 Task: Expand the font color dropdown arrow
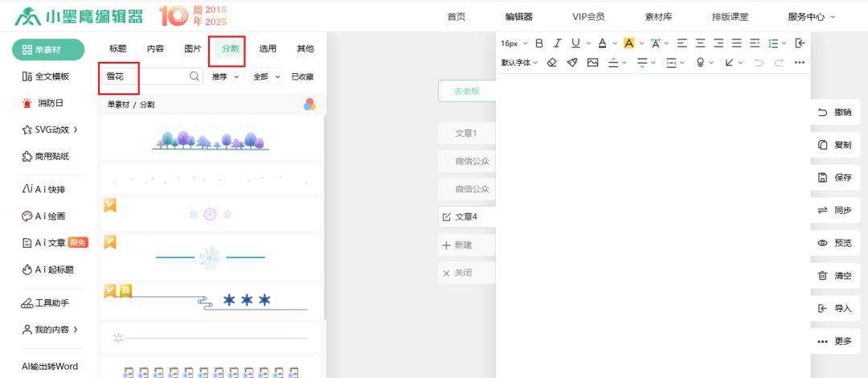point(615,43)
